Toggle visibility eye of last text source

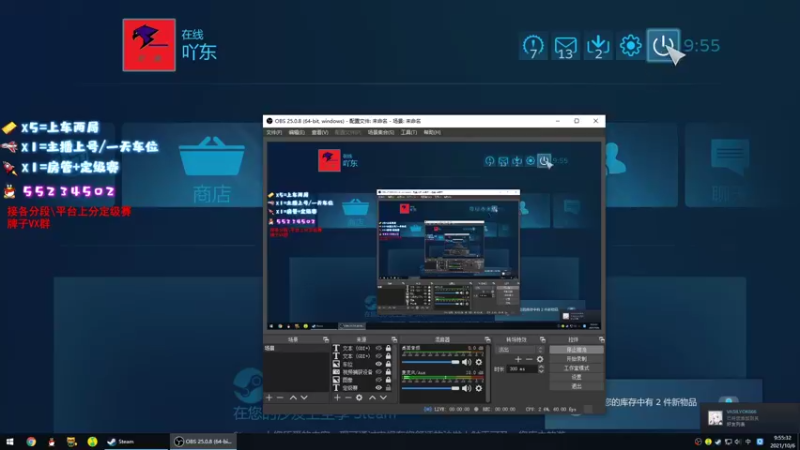point(379,388)
